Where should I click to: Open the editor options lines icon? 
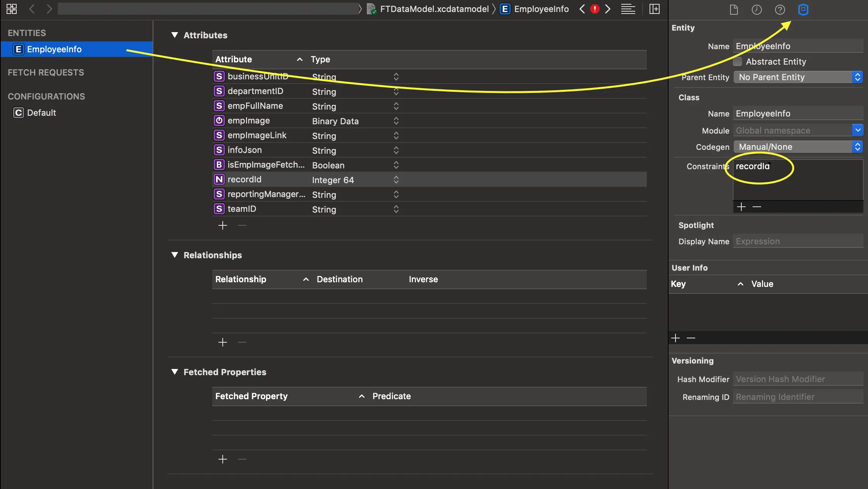point(628,9)
